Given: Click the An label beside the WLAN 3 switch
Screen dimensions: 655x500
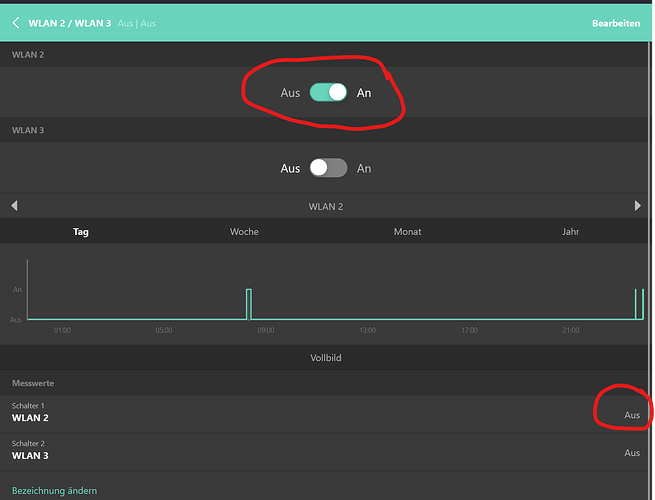Looking at the screenshot, I should (364, 169).
